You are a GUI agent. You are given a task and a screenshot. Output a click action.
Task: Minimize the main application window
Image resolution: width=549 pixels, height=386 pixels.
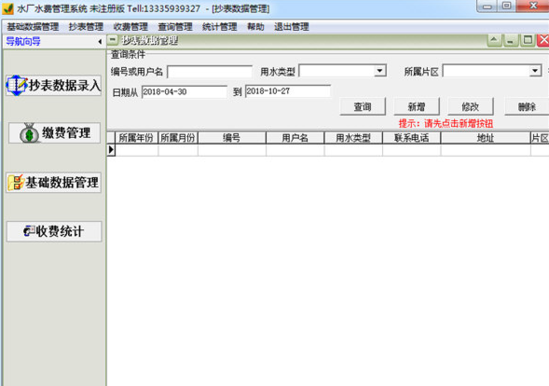tap(487, 6)
